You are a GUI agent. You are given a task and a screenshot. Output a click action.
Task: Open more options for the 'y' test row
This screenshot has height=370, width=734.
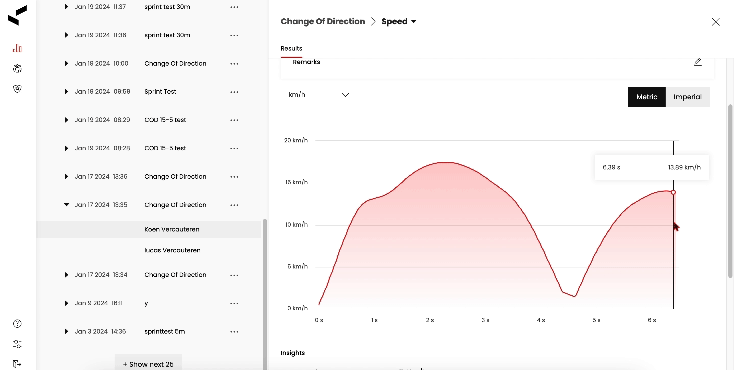[234, 303]
